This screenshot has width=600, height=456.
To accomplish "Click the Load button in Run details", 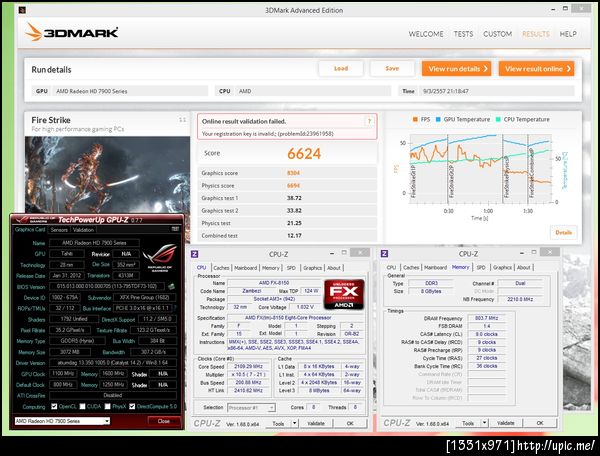I will pyautogui.click(x=341, y=68).
